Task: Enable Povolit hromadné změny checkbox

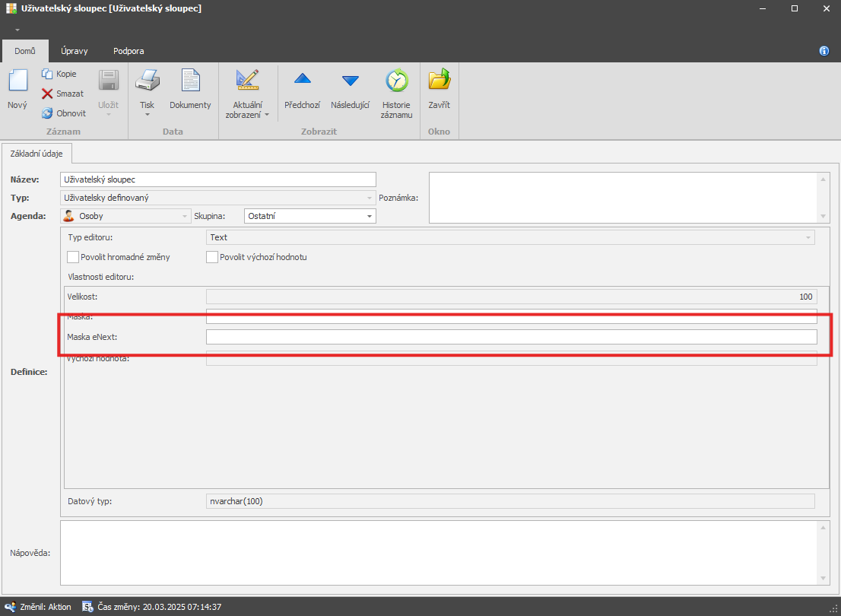Action: point(73,257)
